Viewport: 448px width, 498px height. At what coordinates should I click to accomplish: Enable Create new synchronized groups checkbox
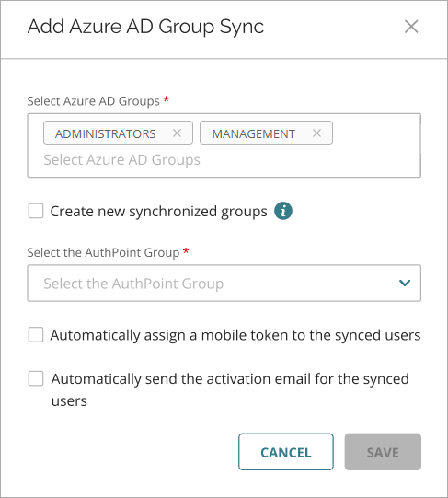[36, 211]
